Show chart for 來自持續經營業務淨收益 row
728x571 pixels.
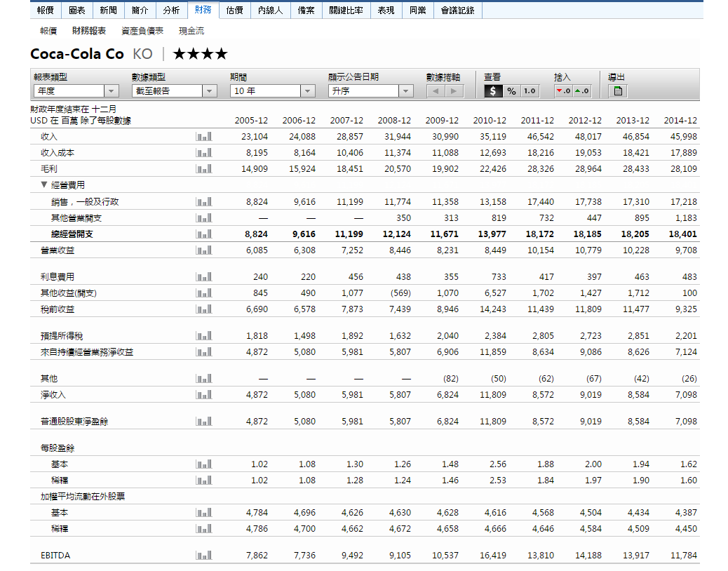coord(204,352)
